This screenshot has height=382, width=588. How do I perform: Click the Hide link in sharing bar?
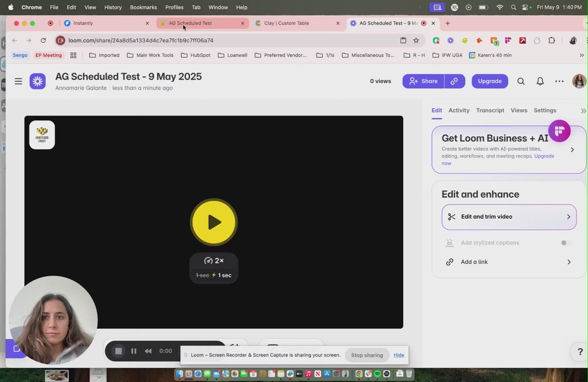click(x=398, y=355)
